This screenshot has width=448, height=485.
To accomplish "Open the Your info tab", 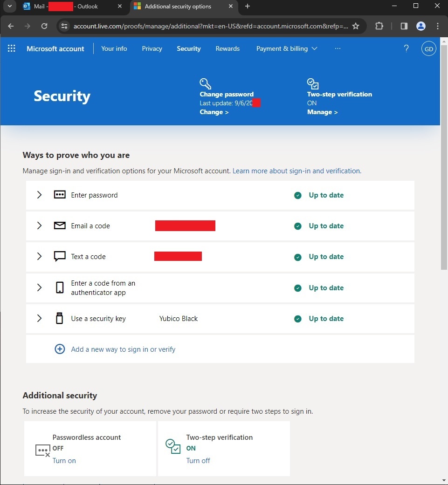I will point(114,48).
